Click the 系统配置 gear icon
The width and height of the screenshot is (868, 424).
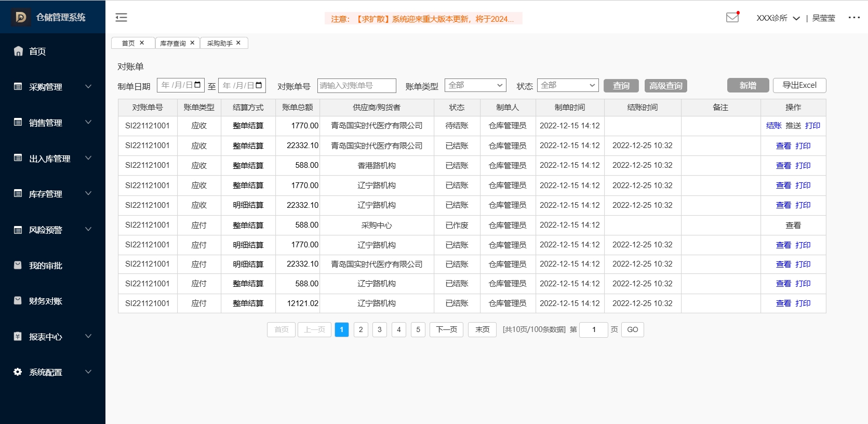[x=18, y=372]
